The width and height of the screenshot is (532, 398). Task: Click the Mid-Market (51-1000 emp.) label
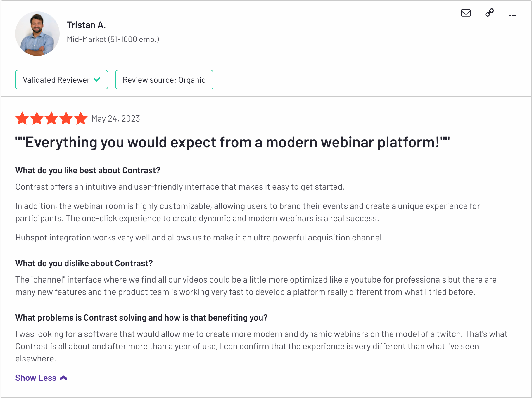[x=113, y=39]
